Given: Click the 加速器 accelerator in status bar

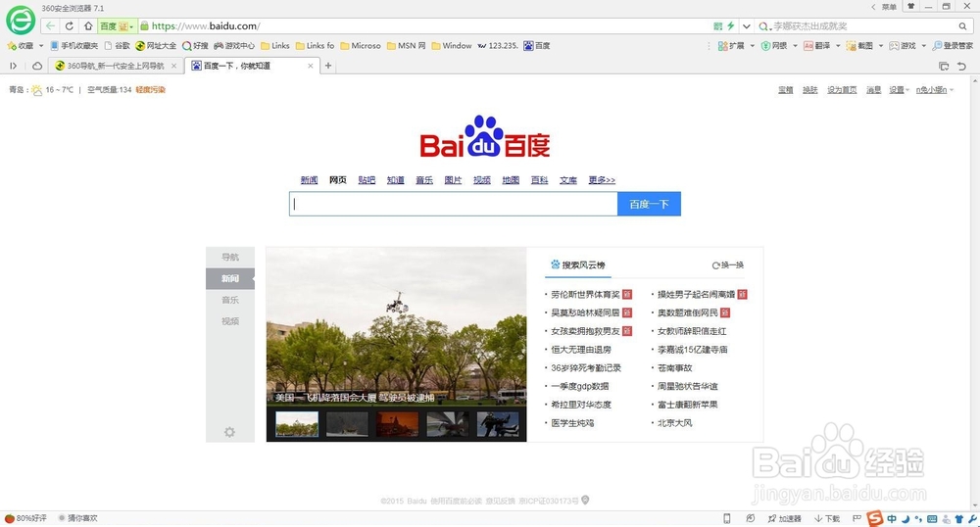Looking at the screenshot, I should [784, 518].
